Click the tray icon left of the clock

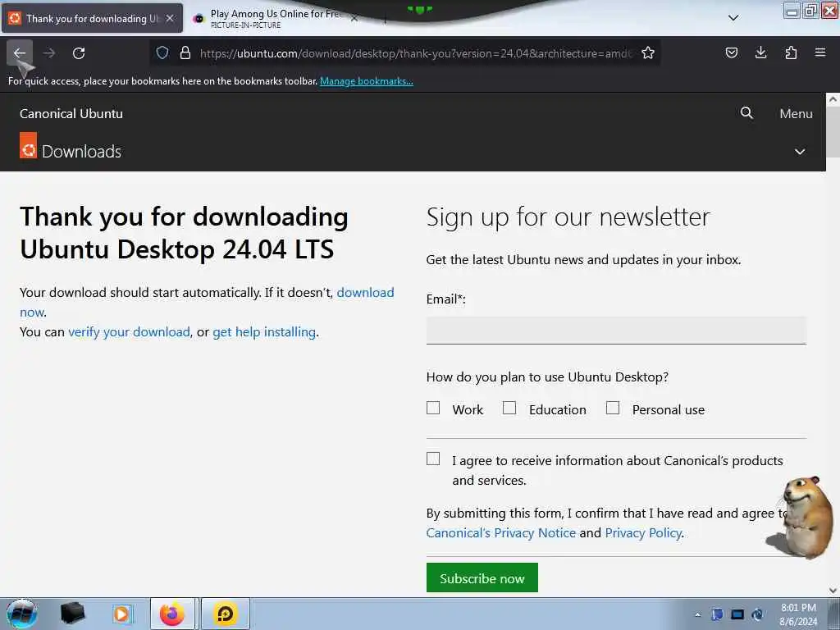757,614
